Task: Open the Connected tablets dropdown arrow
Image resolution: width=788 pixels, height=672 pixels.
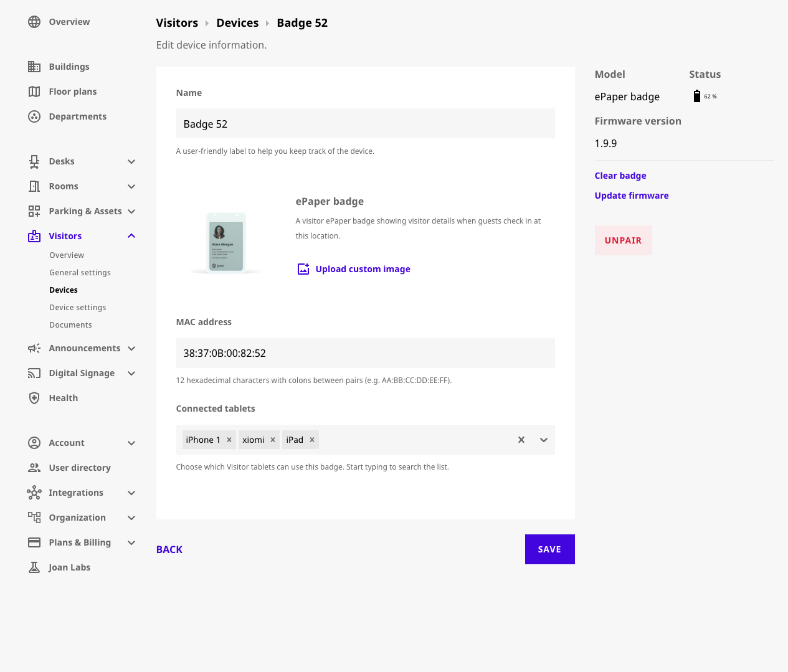Action: (544, 440)
